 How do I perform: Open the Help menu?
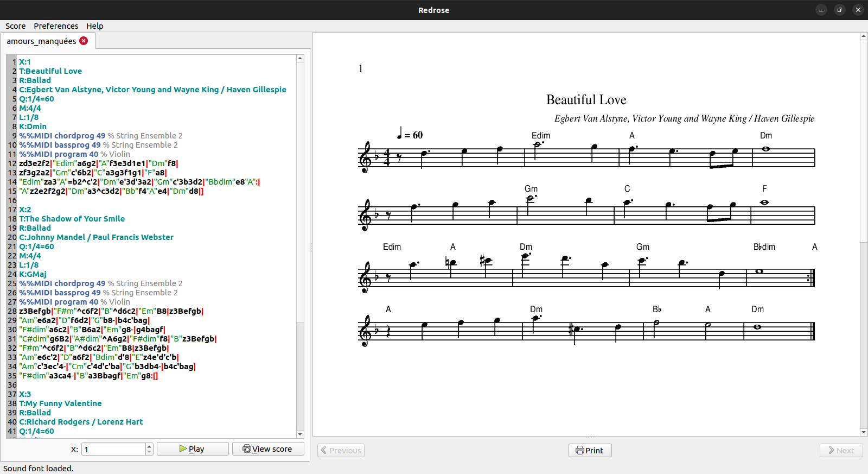pyautogui.click(x=95, y=26)
